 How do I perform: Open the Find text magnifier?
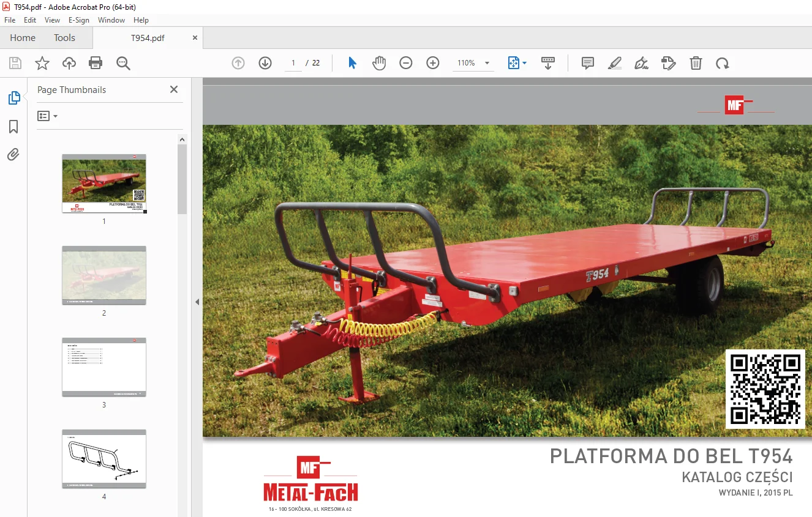click(123, 63)
